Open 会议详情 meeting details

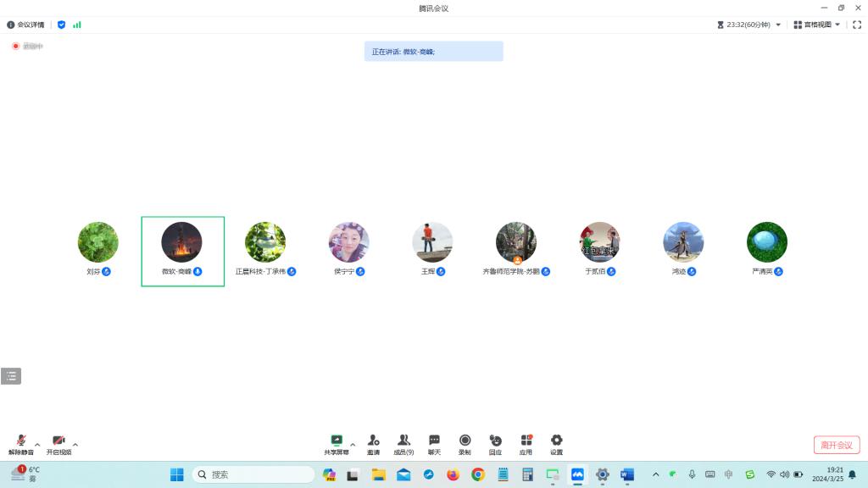pyautogui.click(x=26, y=25)
